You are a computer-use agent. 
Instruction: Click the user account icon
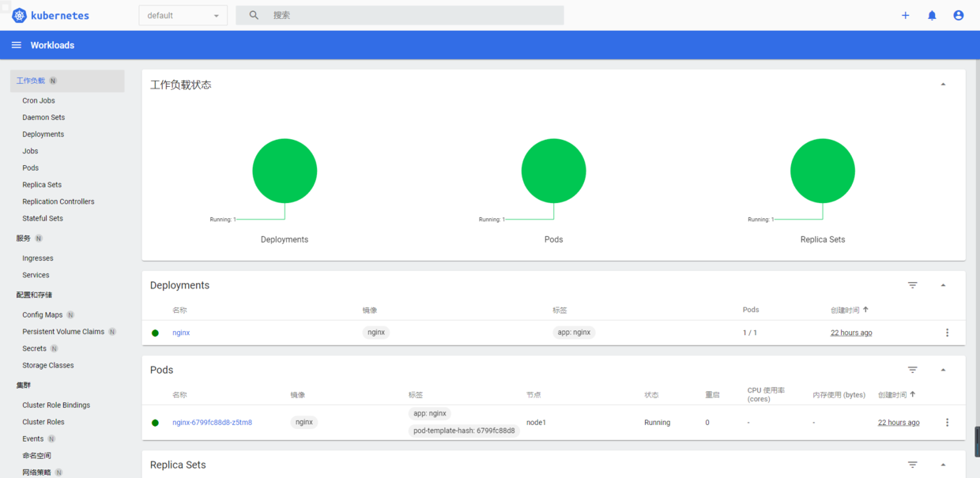coord(958,15)
